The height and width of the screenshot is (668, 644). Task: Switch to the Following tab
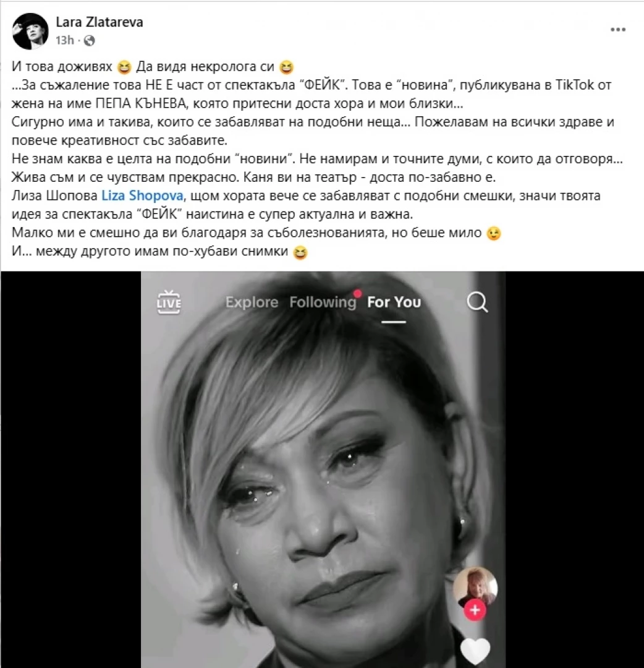tap(323, 302)
